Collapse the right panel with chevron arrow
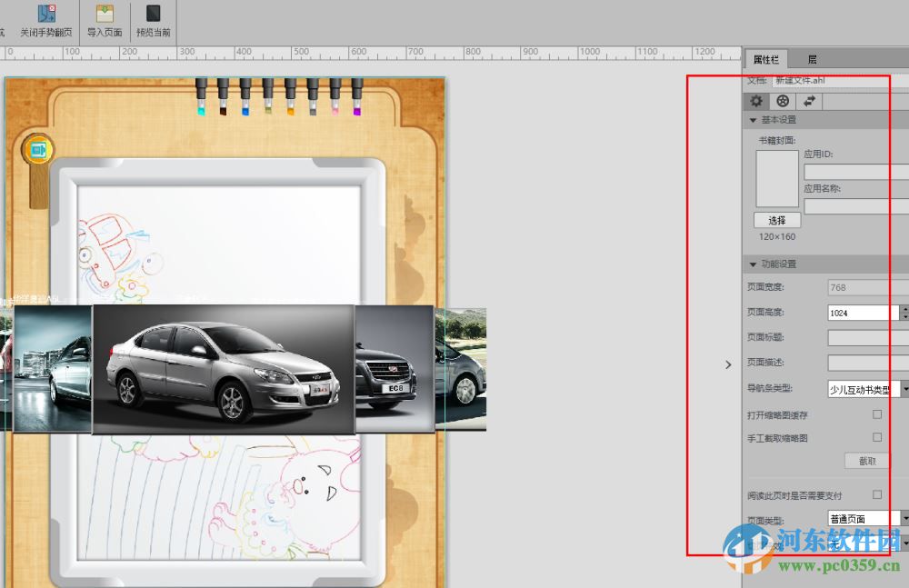Viewport: 909px width, 588px height. (x=728, y=364)
